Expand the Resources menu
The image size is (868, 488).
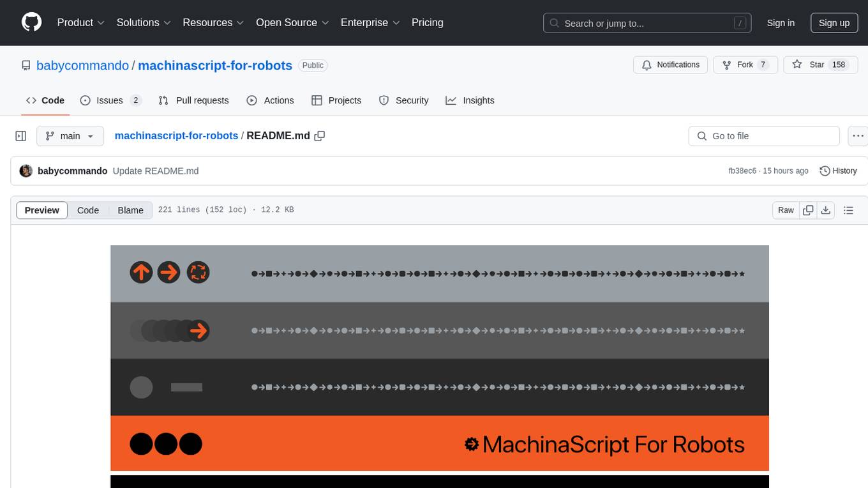point(213,22)
